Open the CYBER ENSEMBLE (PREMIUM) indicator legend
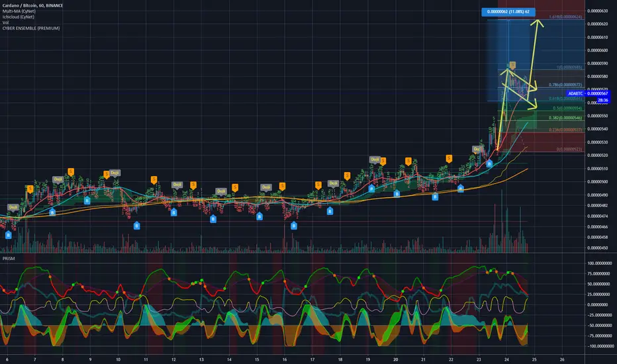The image size is (617, 364). pyautogui.click(x=31, y=28)
